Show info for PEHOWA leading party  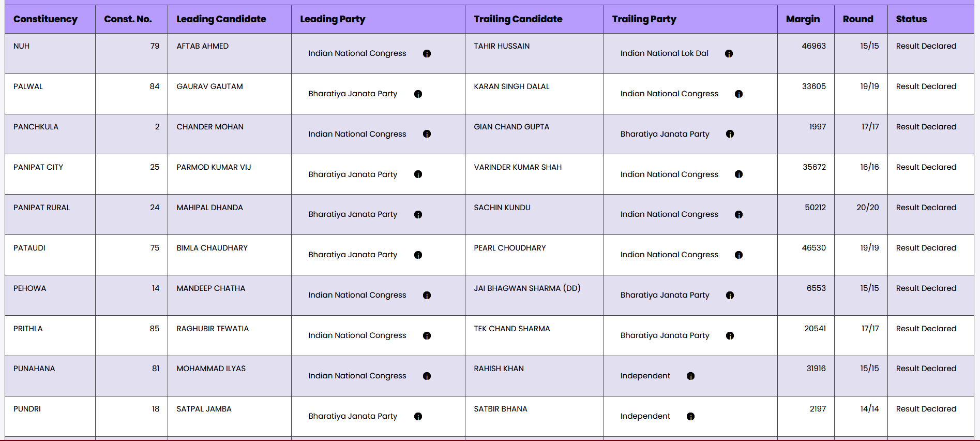[427, 296]
